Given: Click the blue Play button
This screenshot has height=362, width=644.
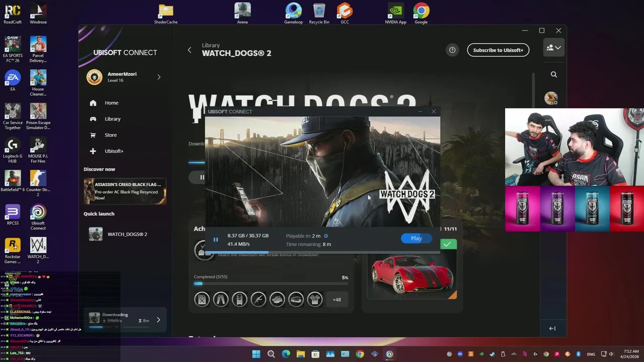Looking at the screenshot, I should click(416, 238).
